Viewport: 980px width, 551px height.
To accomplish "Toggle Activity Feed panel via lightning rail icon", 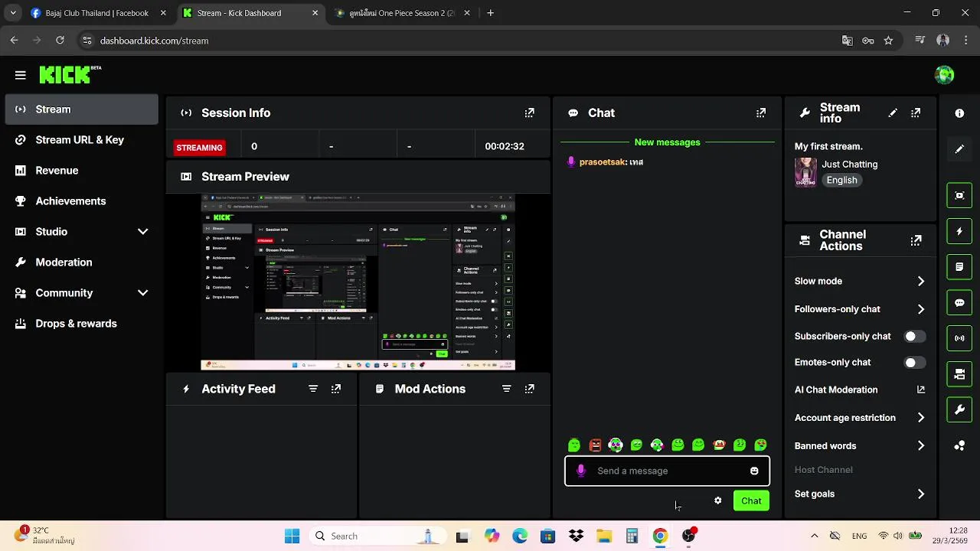I will [959, 231].
